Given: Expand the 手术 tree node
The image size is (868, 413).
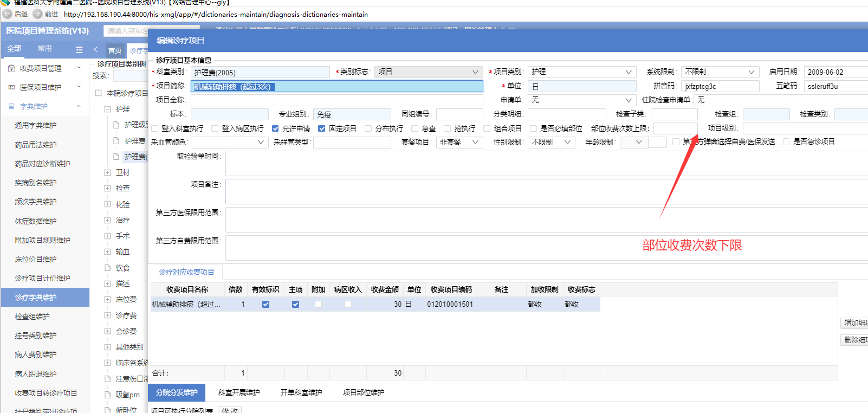Looking at the screenshot, I should pyautogui.click(x=107, y=236).
